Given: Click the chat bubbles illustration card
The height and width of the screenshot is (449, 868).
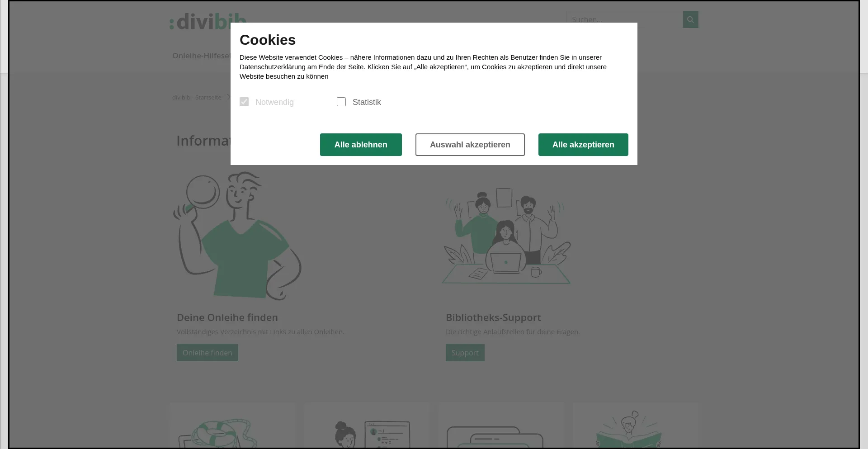Looking at the screenshot, I should 501,425.
